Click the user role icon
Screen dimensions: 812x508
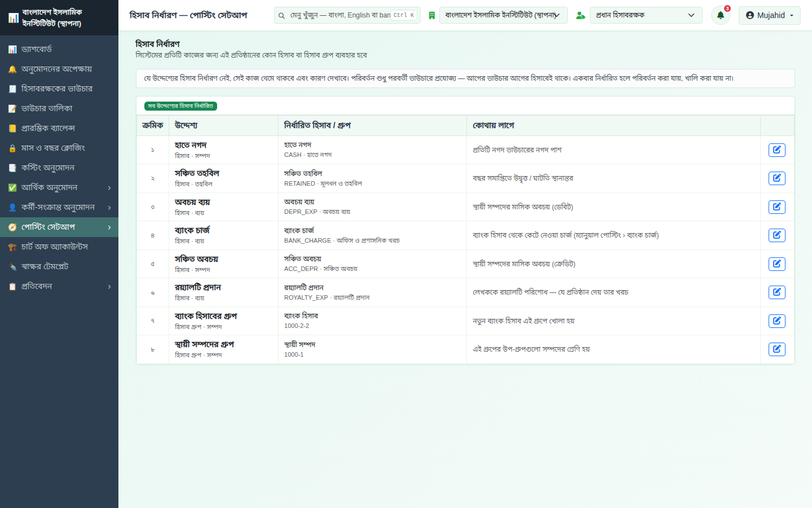(x=580, y=15)
